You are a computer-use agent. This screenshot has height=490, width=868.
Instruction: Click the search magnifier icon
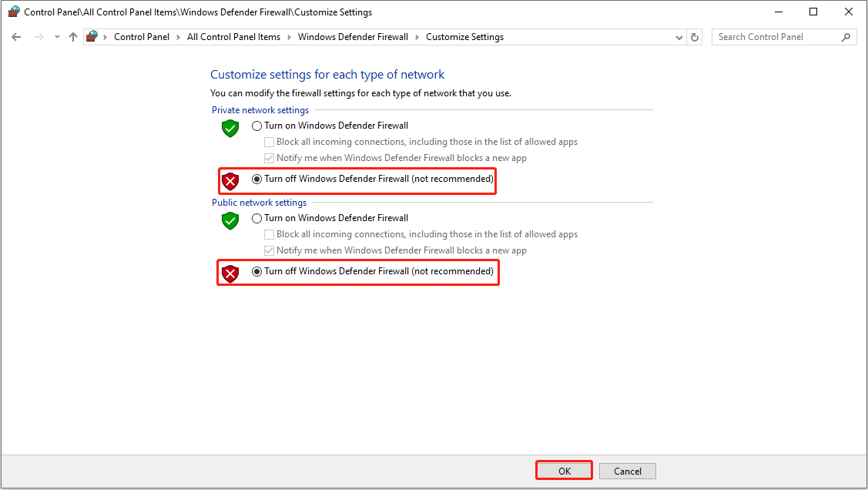tap(846, 37)
